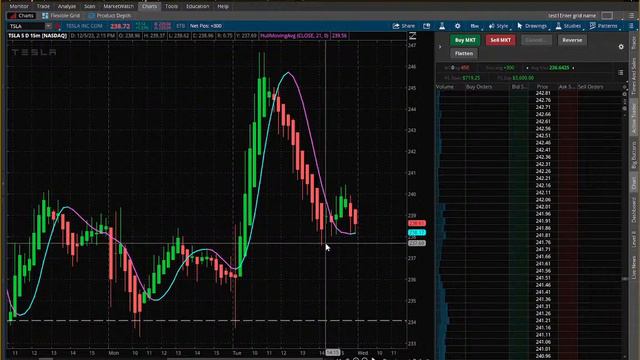Screen dimensions: 640x360
Task: Open the Help menu tab
Action: click(x=223, y=6)
